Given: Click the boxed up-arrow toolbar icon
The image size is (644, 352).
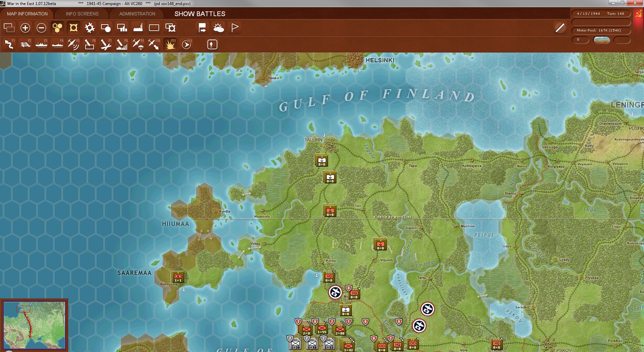Looking at the screenshot, I should click(x=212, y=44).
